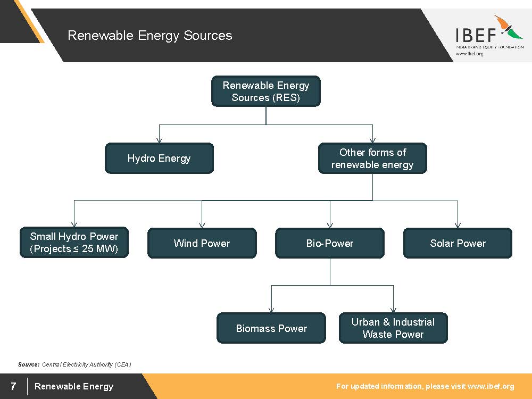
Task: Click the Urban & Industrial Waste Power box
Action: 393,328
